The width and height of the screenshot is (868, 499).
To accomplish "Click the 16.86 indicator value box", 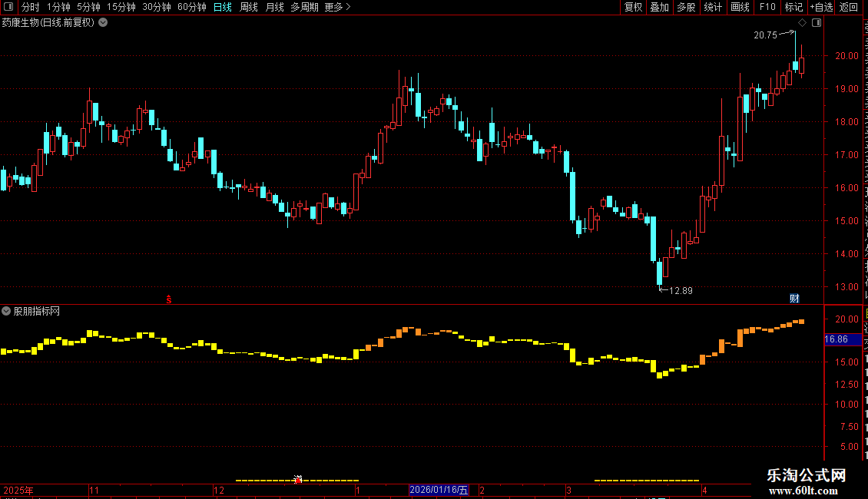I will point(842,339).
